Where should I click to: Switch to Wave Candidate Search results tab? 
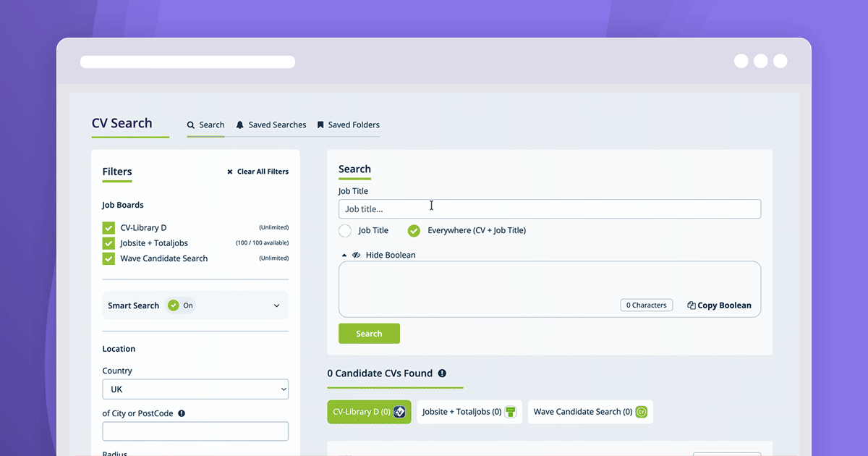590,412
